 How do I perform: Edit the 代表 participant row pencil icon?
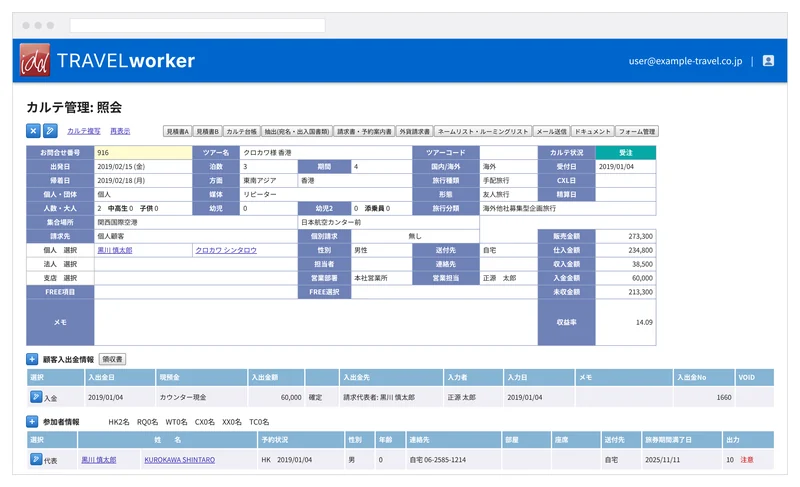click(36, 459)
